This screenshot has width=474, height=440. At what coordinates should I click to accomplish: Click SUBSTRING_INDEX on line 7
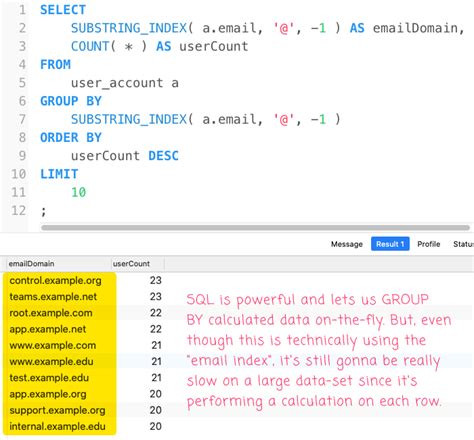129,119
